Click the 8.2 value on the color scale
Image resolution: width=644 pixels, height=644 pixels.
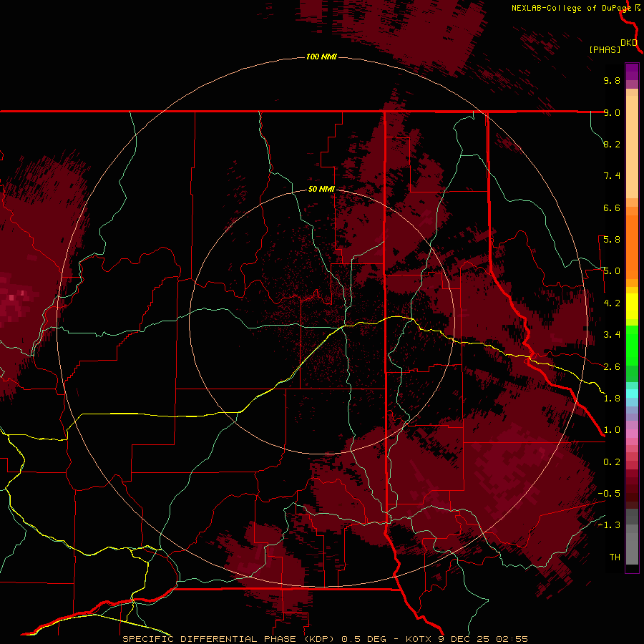(x=612, y=144)
